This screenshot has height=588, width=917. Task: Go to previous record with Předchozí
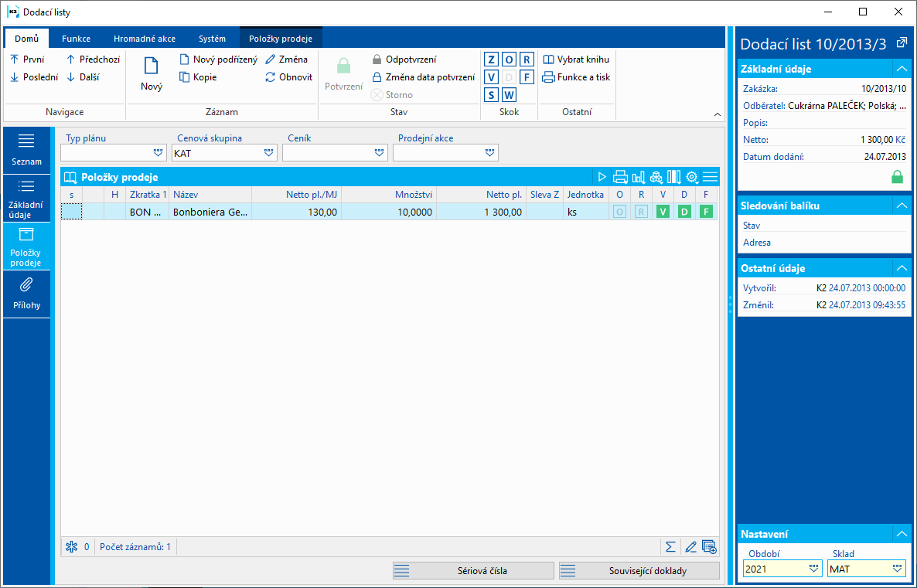click(93, 59)
